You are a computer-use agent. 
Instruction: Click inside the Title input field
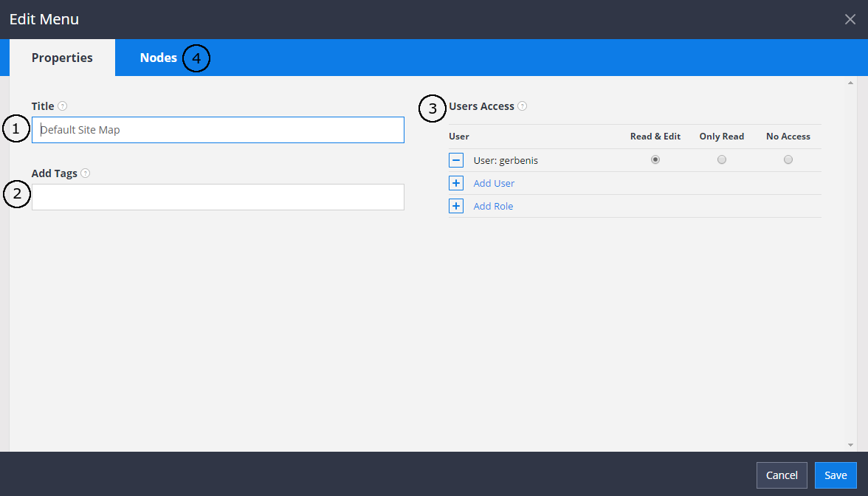click(x=218, y=129)
